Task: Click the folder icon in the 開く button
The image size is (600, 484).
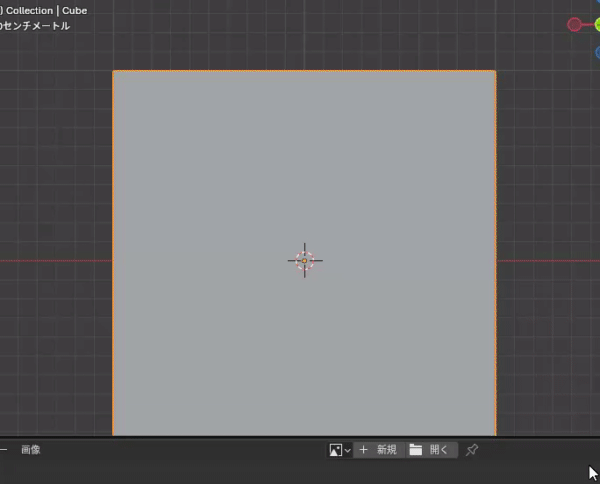Action: pyautogui.click(x=416, y=450)
